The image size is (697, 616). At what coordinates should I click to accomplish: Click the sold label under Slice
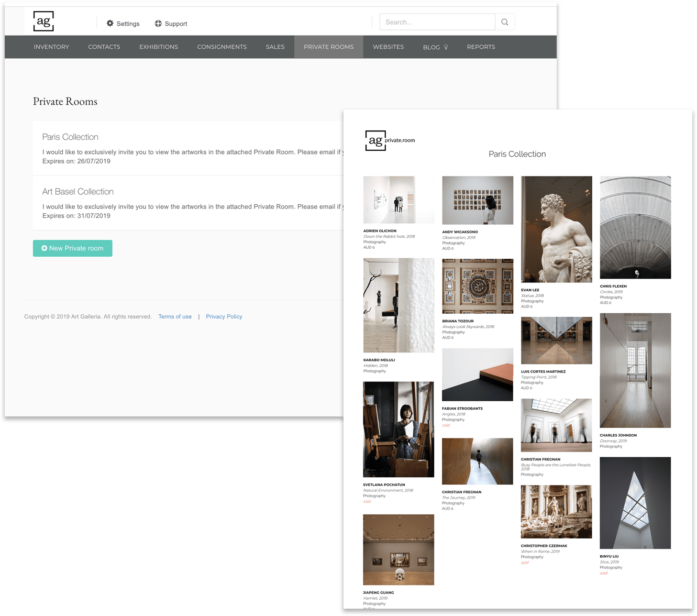click(604, 573)
